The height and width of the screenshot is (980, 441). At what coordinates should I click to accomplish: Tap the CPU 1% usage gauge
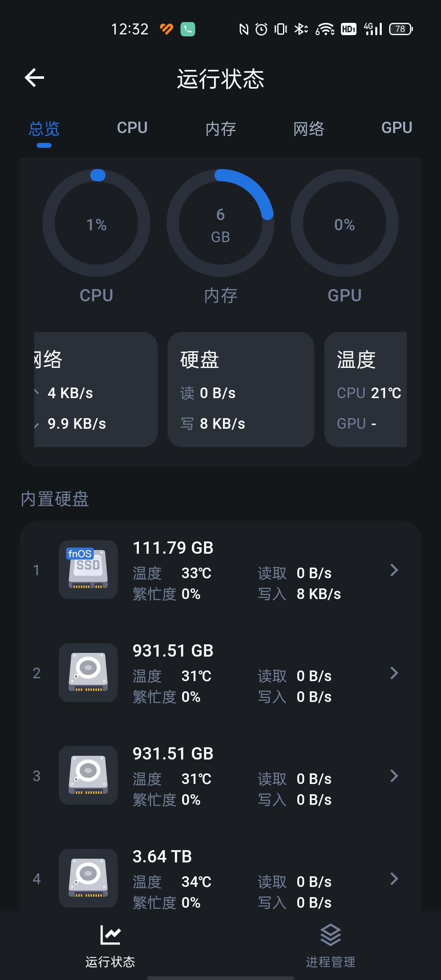point(96,223)
